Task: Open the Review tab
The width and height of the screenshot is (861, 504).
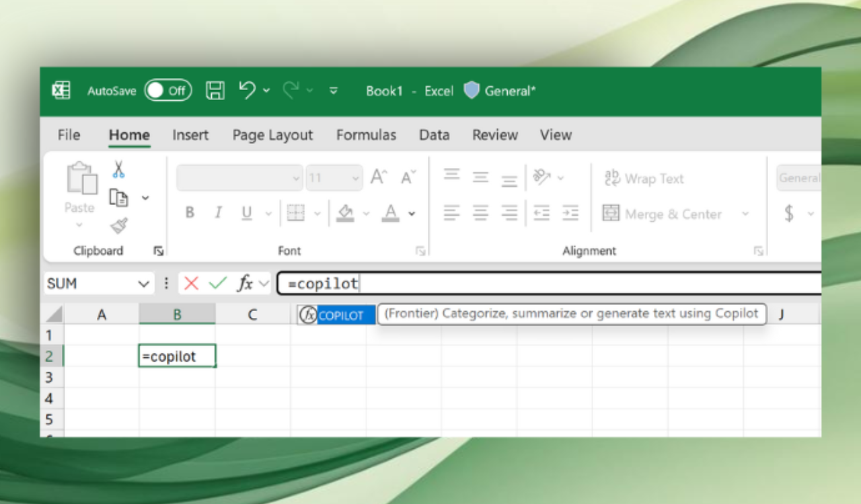Action: 494,134
